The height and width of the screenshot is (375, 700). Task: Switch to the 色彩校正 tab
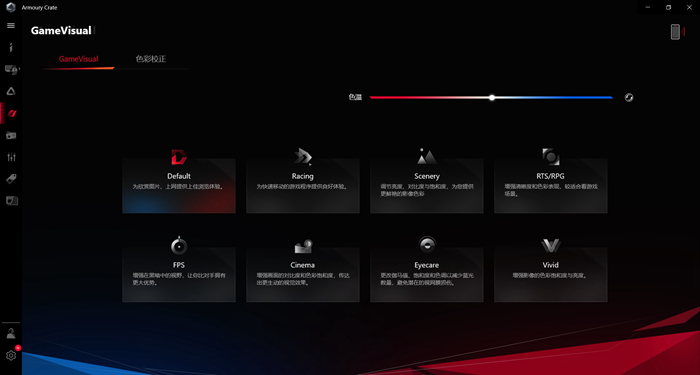click(151, 59)
